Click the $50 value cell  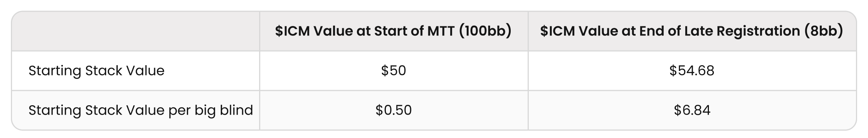point(393,71)
